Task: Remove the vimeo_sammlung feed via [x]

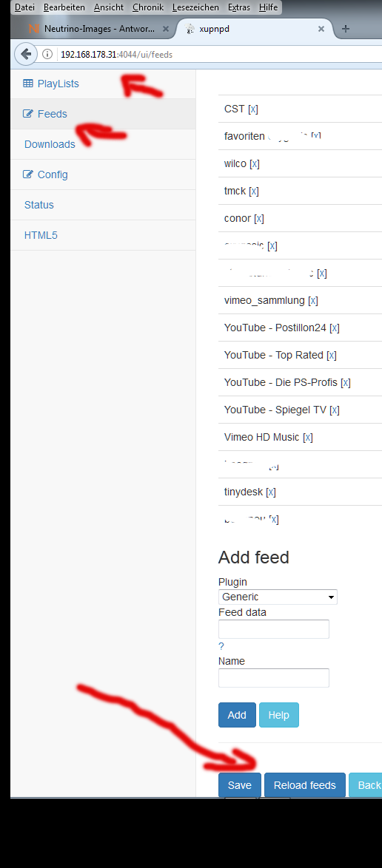Action: coord(312,300)
